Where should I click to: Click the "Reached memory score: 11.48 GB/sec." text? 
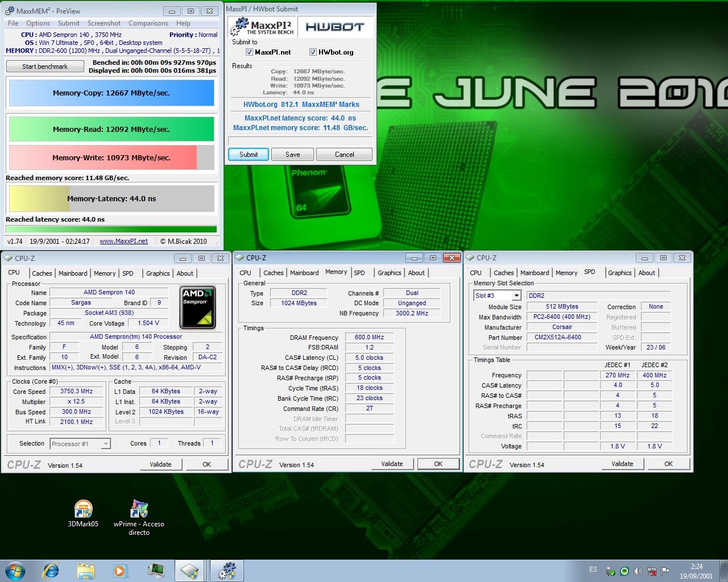pyautogui.click(x=67, y=178)
